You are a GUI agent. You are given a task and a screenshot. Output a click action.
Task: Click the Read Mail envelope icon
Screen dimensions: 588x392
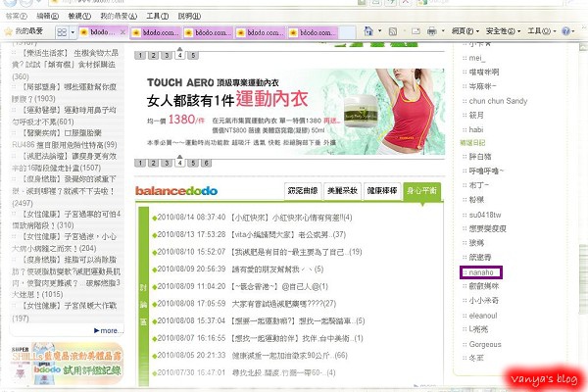(x=416, y=31)
